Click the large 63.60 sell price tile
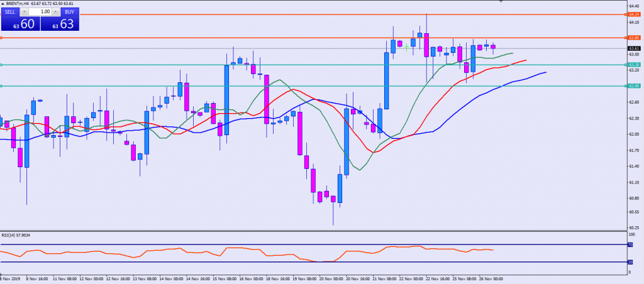Viewport: 644px width, 284px height. 19,24
